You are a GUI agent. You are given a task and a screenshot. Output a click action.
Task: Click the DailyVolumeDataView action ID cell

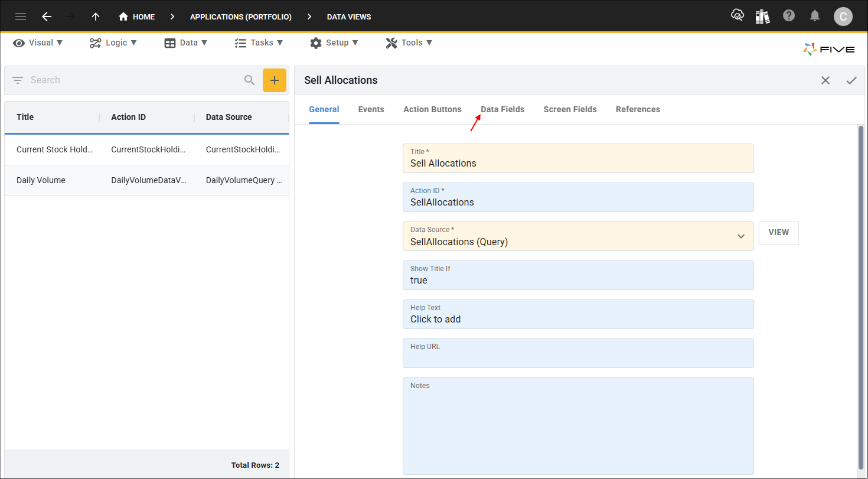(x=149, y=180)
